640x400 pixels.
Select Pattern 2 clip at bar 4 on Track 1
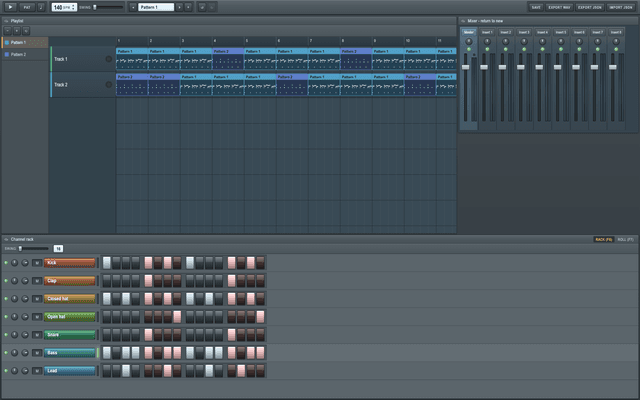(228, 59)
